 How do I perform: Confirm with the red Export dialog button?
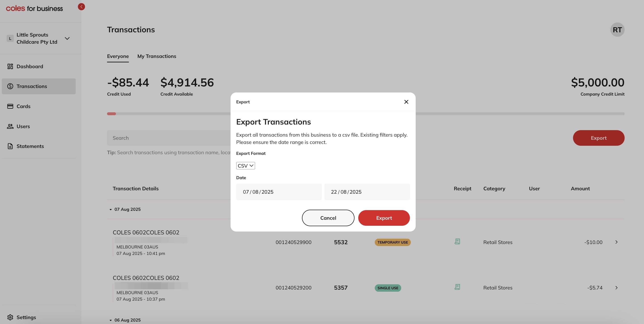(x=384, y=218)
